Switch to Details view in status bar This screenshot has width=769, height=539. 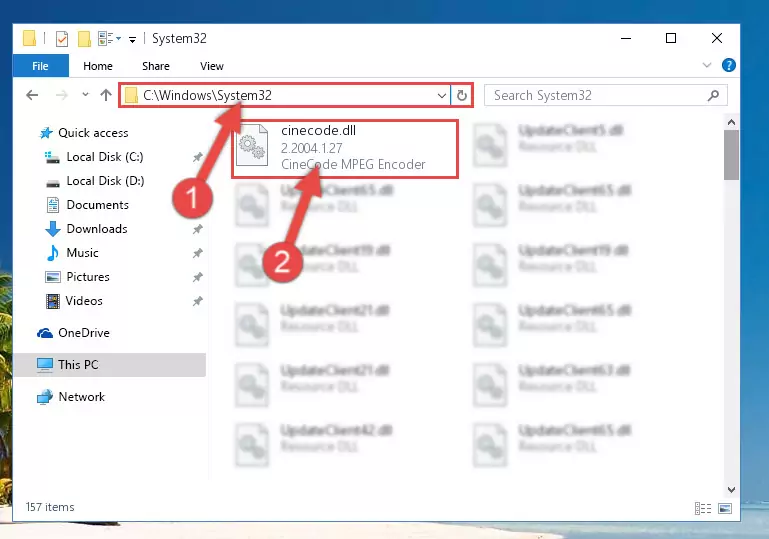pos(703,509)
